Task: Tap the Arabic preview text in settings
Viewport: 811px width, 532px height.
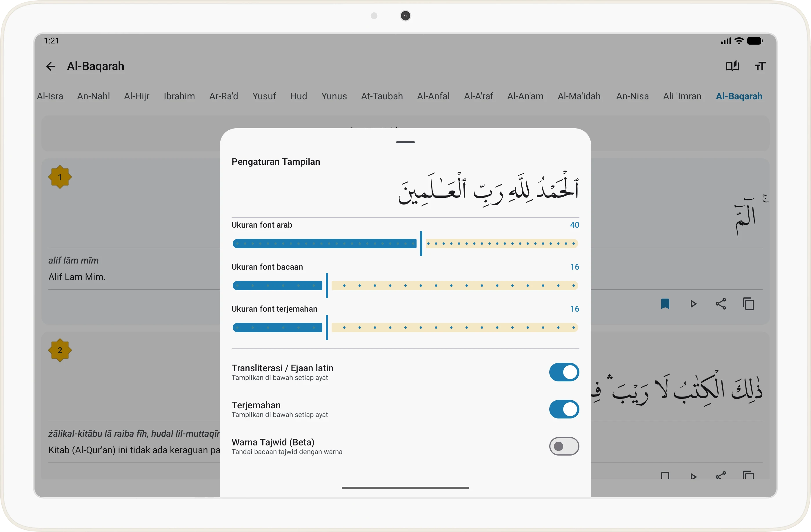Action: (x=489, y=189)
